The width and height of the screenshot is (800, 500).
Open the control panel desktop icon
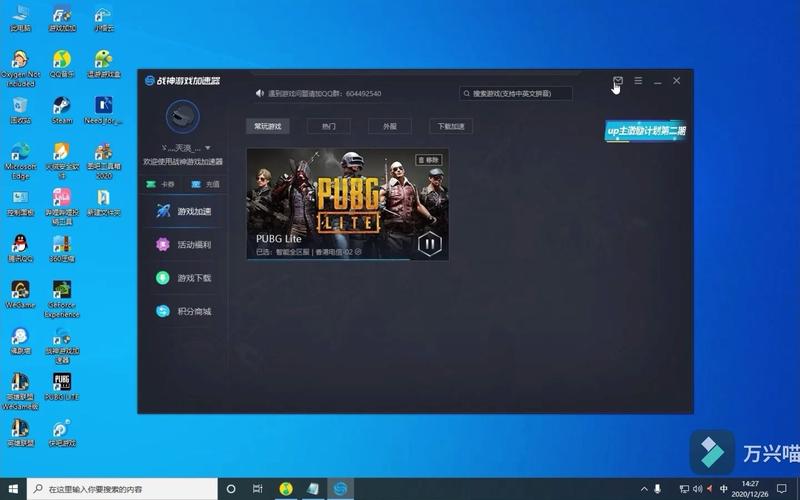(x=20, y=203)
